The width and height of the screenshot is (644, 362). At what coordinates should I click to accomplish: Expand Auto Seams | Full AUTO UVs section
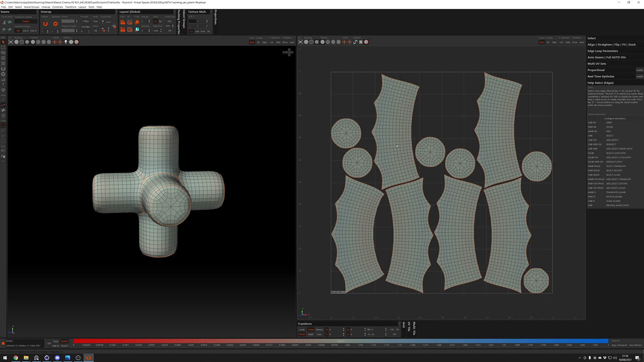(x=606, y=57)
